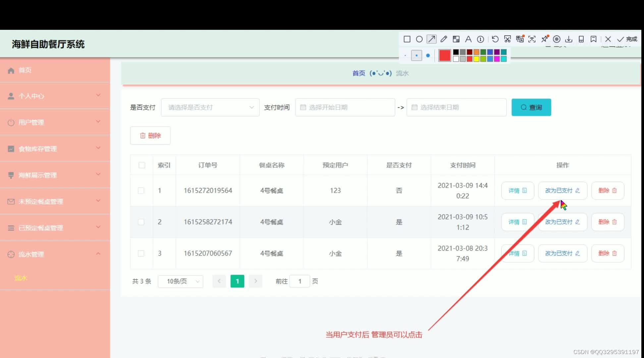This screenshot has height=358, width=644.
Task: Open 详情 for order 1615272019564
Action: [517, 191]
